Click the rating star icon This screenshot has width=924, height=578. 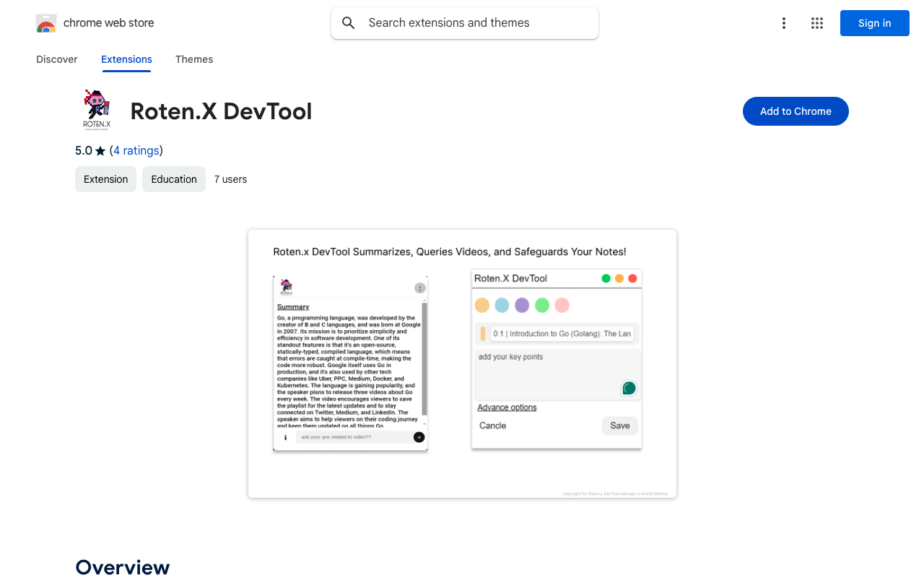[100, 151]
